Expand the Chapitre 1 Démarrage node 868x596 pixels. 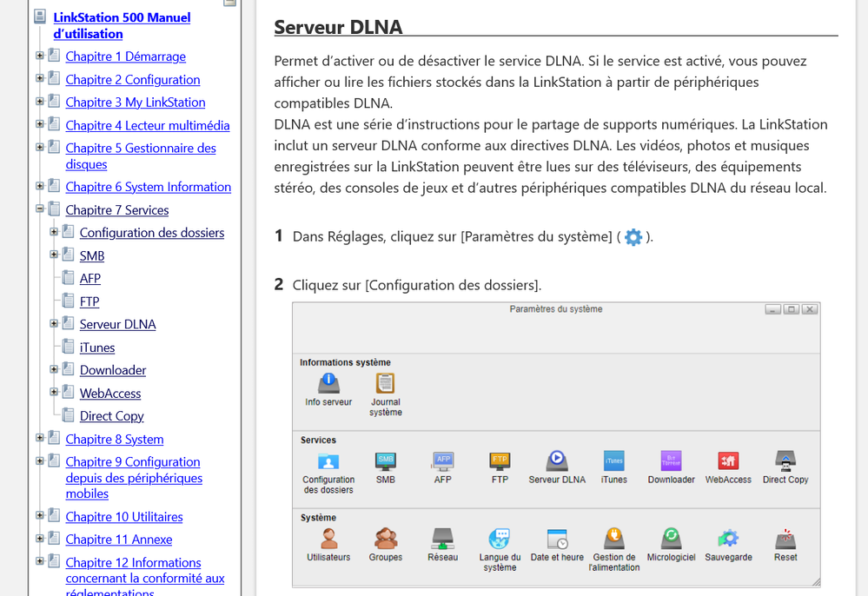point(40,56)
